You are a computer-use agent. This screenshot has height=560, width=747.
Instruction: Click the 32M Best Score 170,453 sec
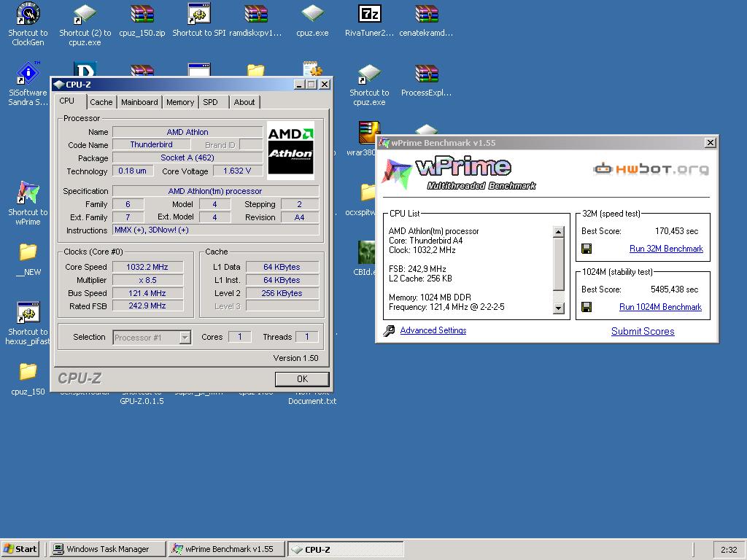tap(676, 231)
